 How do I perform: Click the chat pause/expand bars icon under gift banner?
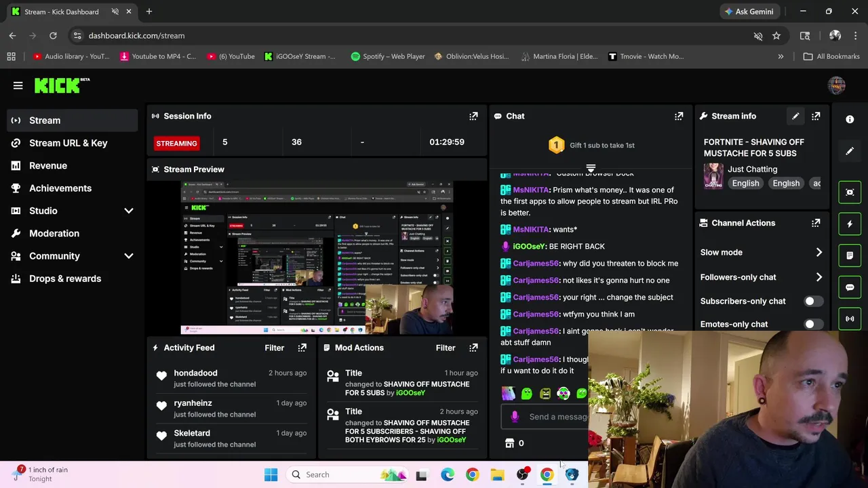tap(591, 168)
